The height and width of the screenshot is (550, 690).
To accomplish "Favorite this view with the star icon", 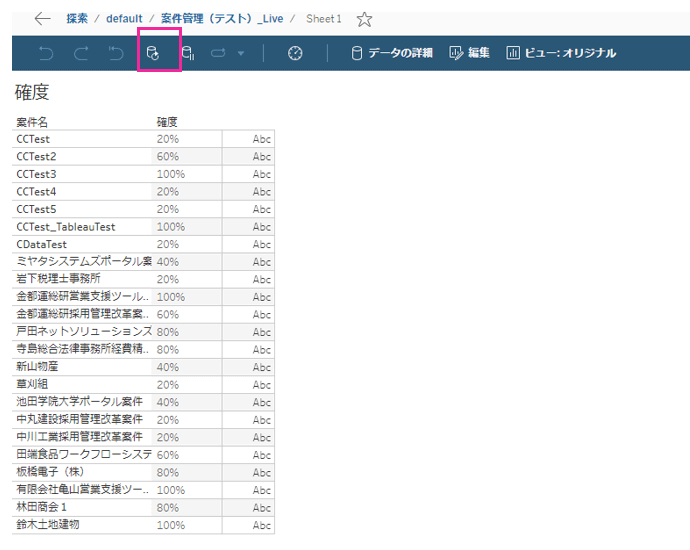I will [364, 19].
